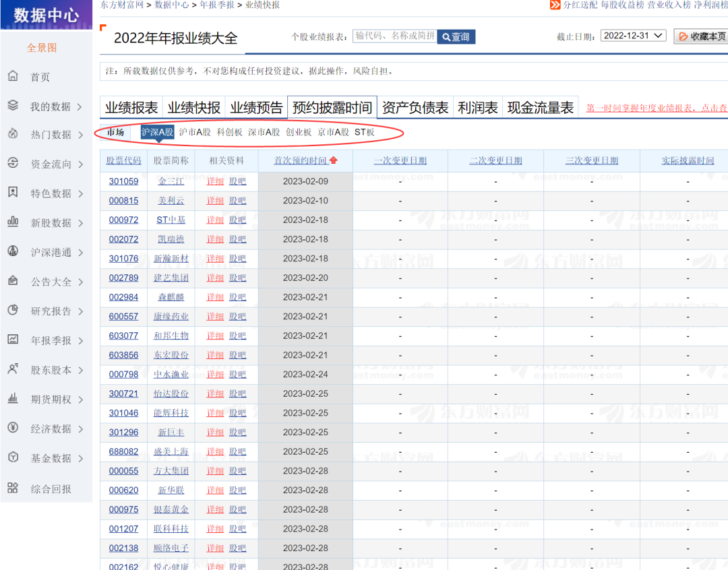Open the 美利云 stock name link
The image size is (728, 570).
tap(171, 201)
